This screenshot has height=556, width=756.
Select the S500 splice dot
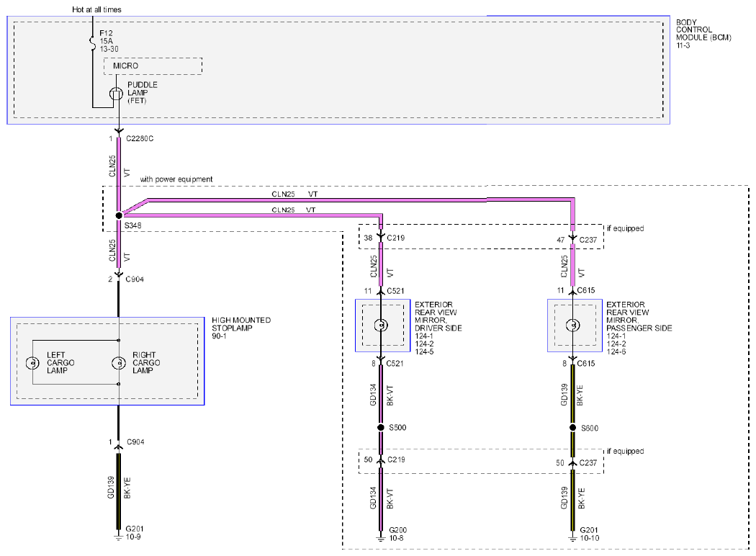pyautogui.click(x=380, y=427)
